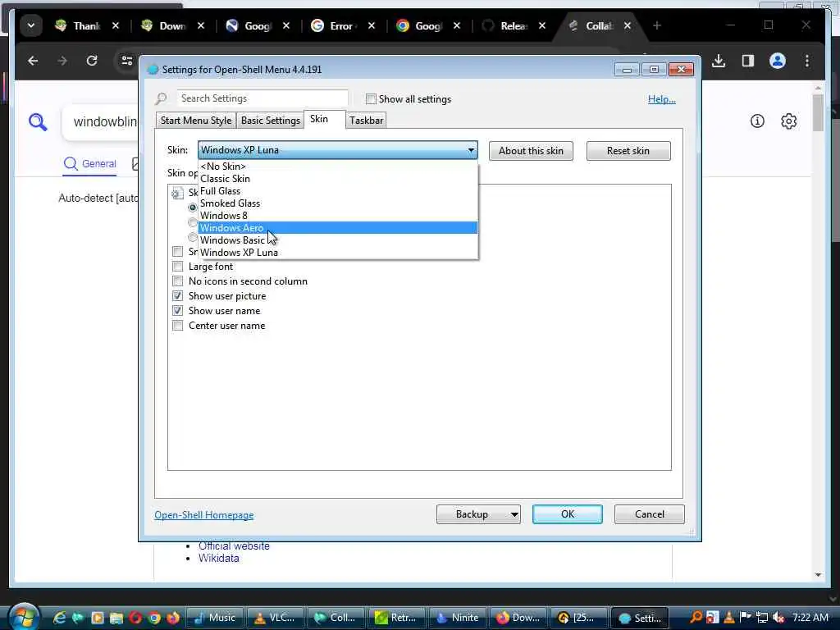Switch to Taskbar tab

pos(367,121)
